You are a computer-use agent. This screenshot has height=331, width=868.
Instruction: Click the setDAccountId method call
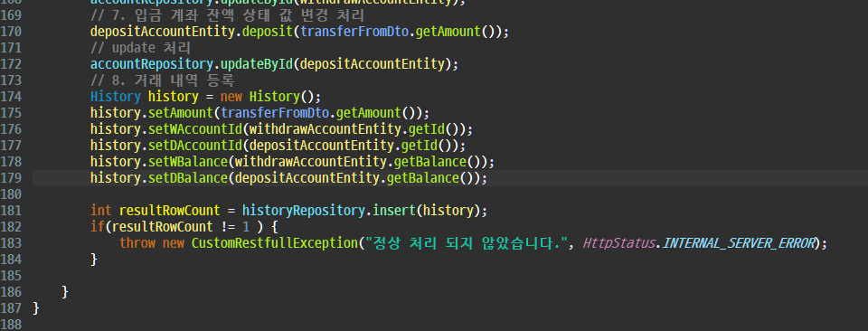(195, 146)
